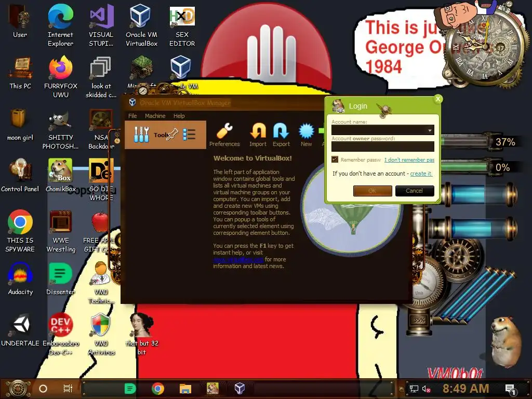Open the that but 32 bit icon
The image size is (532, 399).
click(141, 334)
